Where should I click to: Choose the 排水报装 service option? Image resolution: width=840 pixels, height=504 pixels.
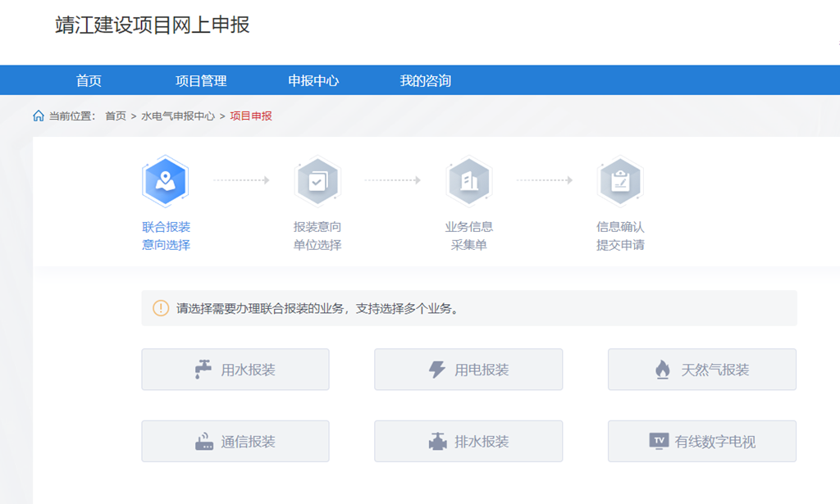[x=468, y=442]
